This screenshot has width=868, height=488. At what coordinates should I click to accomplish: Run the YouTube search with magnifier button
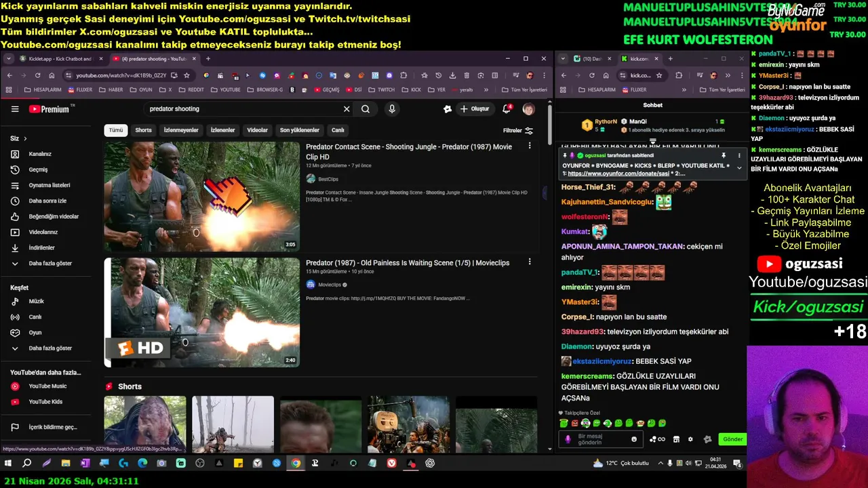(366, 109)
